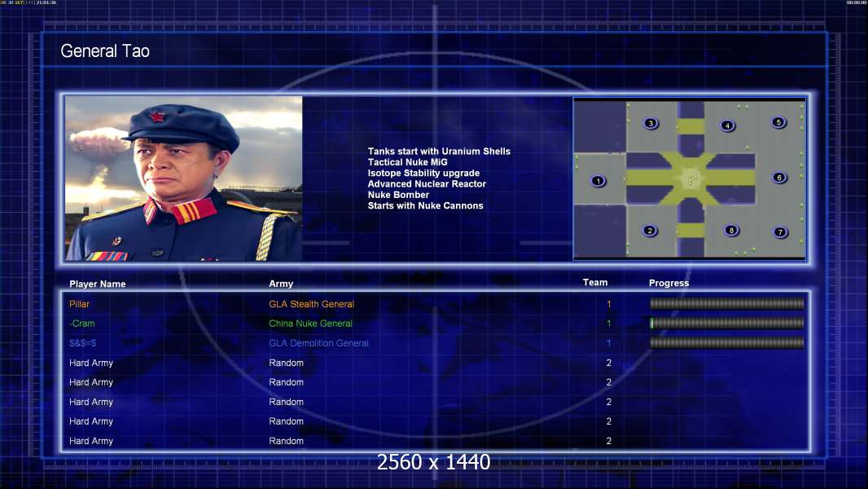Click the center crossroads of the minimap
Image resolution: width=868 pixels, height=489 pixels.
tap(690, 178)
